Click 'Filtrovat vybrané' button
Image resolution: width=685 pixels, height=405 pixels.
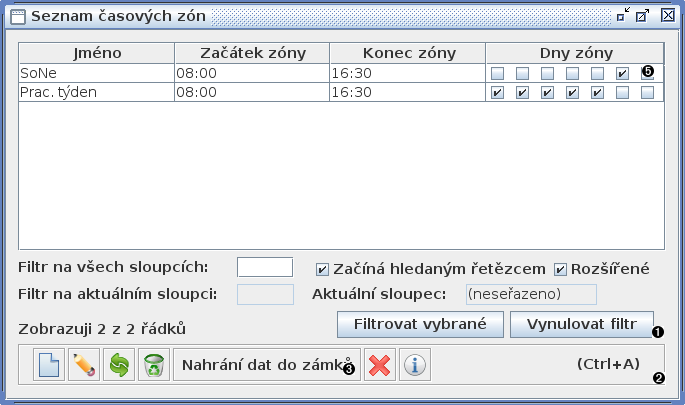(420, 324)
